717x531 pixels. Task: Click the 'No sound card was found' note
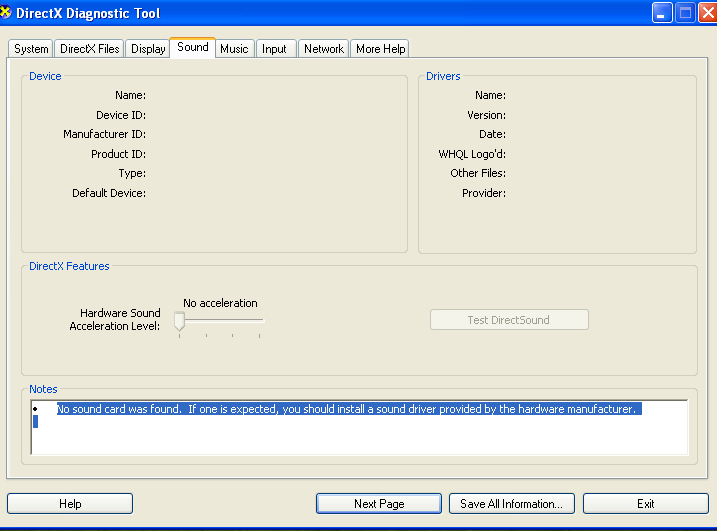[349, 409]
